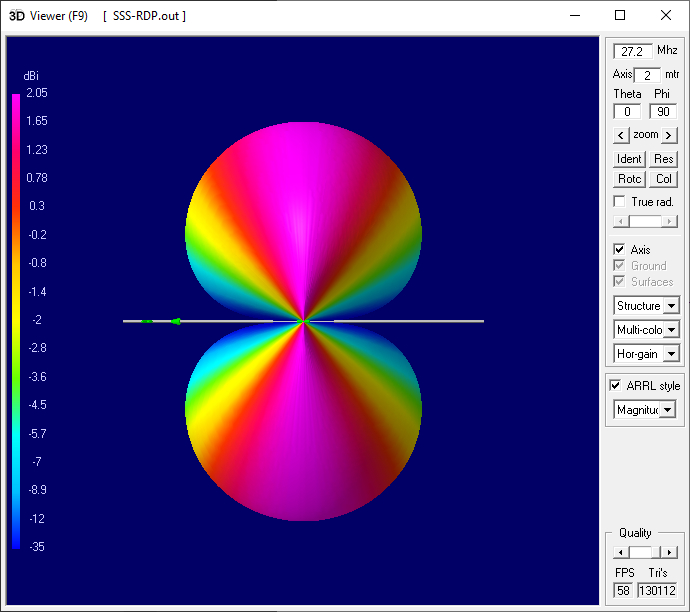This screenshot has width=690, height=612.
Task: Click the zoom out left arrow button
Action: [x=621, y=135]
